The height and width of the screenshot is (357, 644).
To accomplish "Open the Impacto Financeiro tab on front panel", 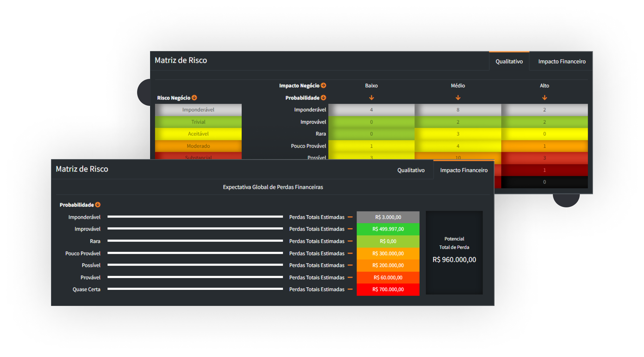I will (x=464, y=170).
